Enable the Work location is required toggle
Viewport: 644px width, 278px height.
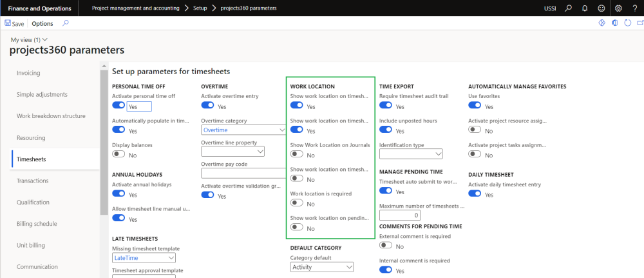[x=297, y=204]
